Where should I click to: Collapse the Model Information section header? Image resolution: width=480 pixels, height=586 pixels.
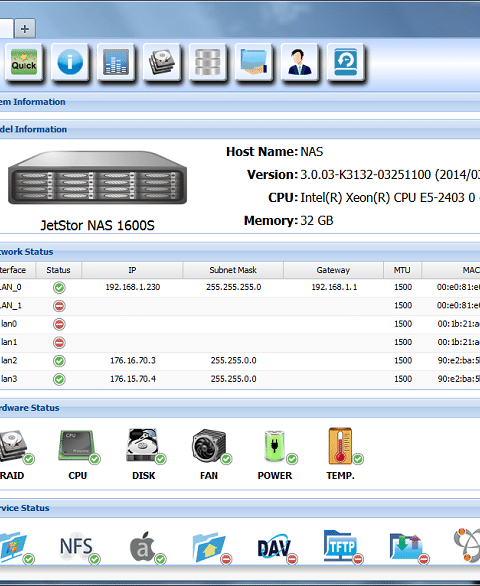[240, 129]
